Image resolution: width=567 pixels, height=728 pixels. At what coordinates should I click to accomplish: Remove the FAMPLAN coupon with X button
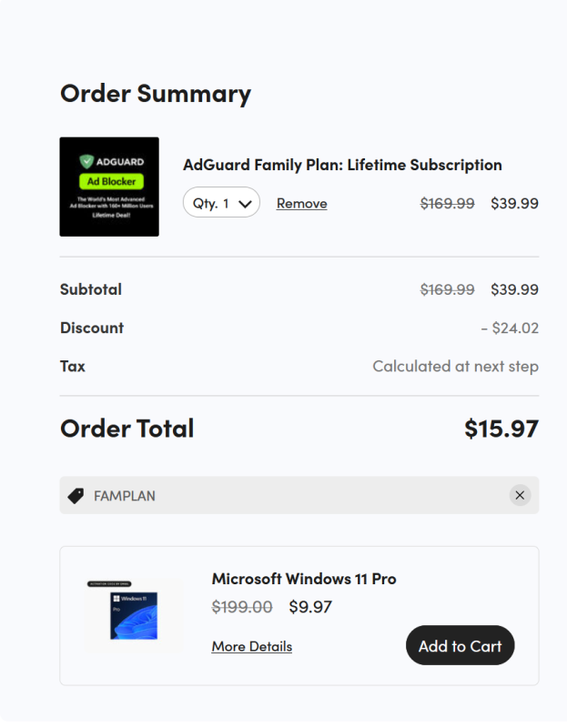click(520, 495)
